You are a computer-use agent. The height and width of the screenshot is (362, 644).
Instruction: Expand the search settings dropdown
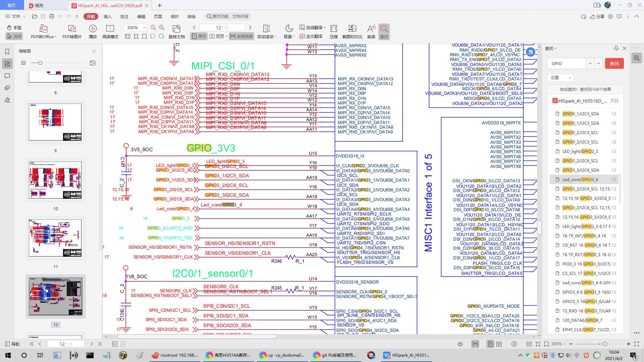[x=560, y=78]
